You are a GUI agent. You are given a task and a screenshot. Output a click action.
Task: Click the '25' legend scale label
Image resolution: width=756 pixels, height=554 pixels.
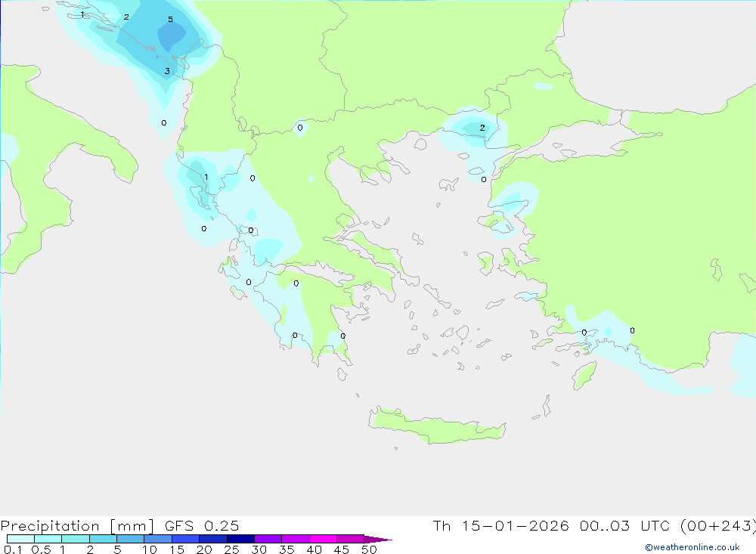tap(231, 549)
